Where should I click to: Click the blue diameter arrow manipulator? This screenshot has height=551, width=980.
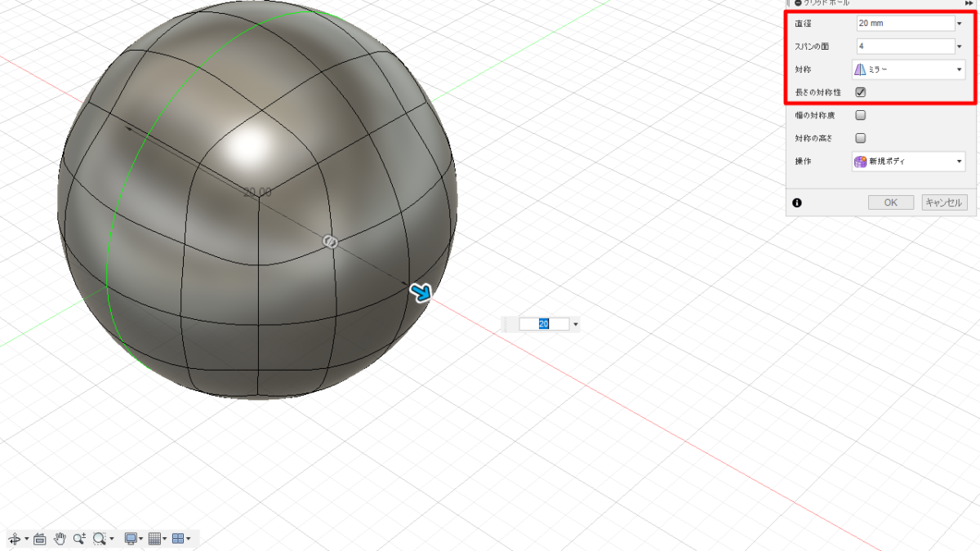click(421, 292)
